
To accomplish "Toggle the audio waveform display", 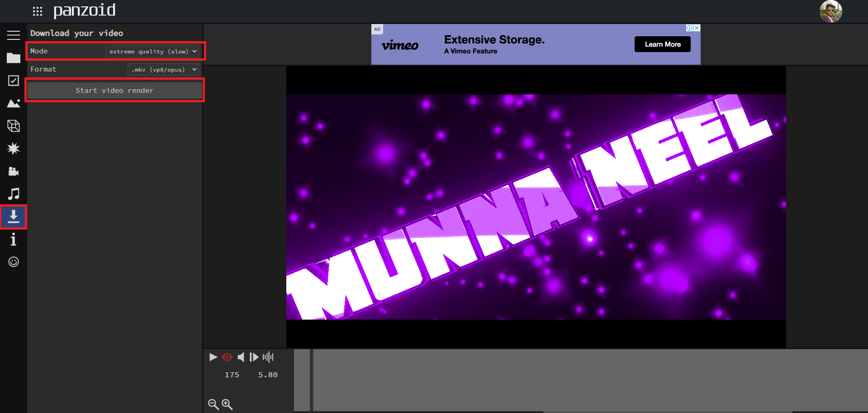I will click(x=268, y=357).
